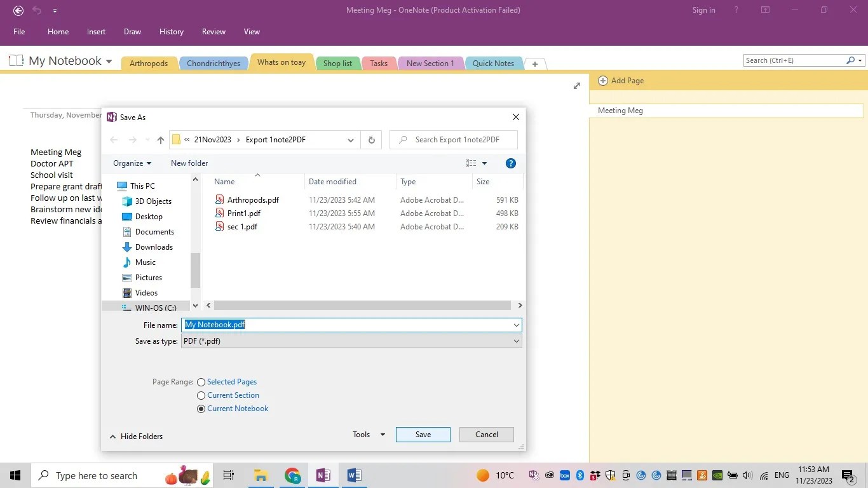Launch Google Chrome from the taskbar
The image size is (868, 488).
pos(292,475)
